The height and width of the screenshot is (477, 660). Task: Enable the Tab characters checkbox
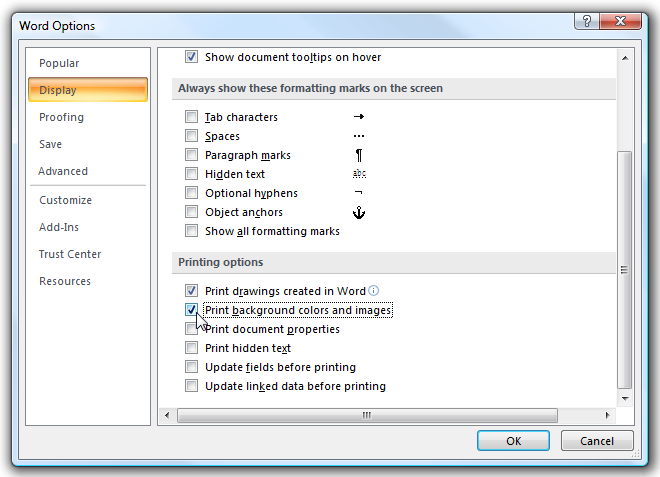[192, 117]
